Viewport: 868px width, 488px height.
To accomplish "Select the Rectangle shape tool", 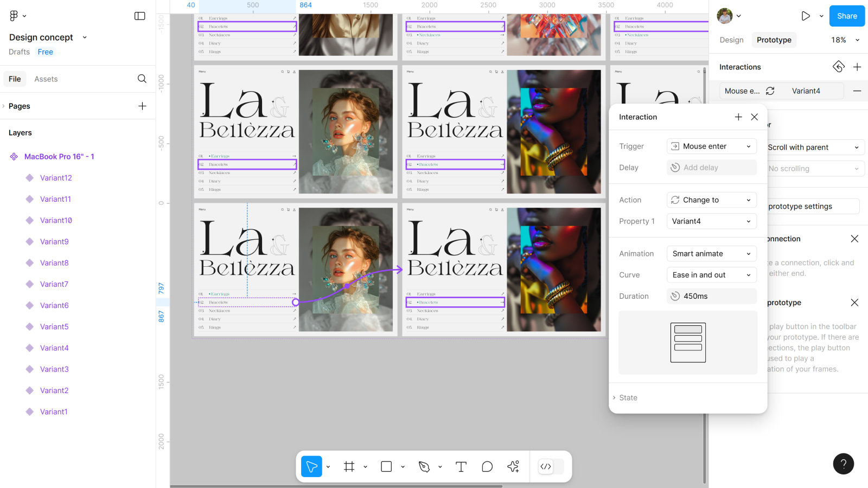I will pyautogui.click(x=386, y=466).
